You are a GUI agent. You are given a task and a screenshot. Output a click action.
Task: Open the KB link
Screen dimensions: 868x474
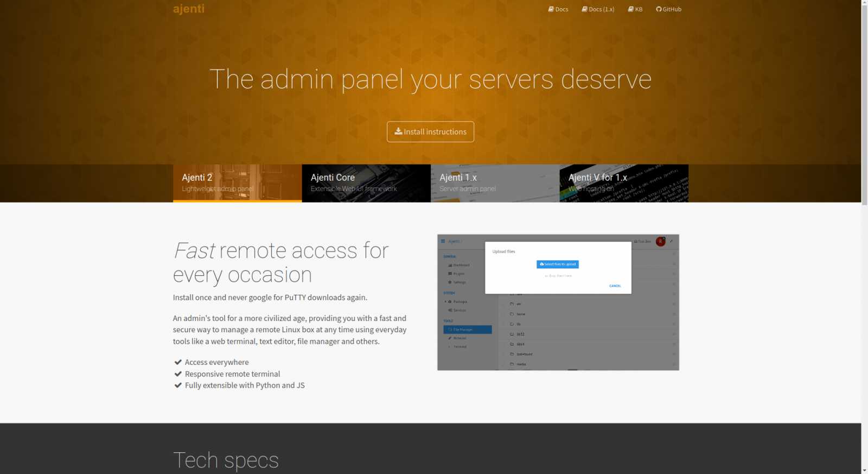coord(635,9)
